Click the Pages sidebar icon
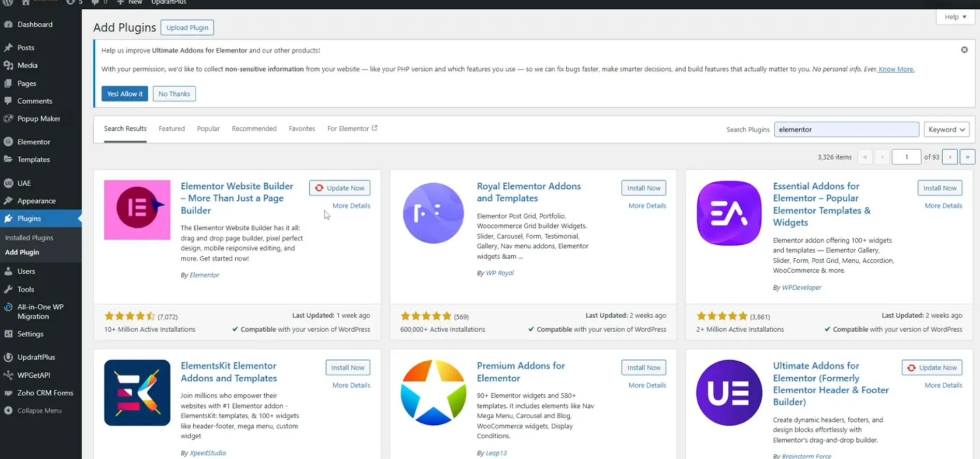This screenshot has height=459, width=980. click(x=8, y=83)
